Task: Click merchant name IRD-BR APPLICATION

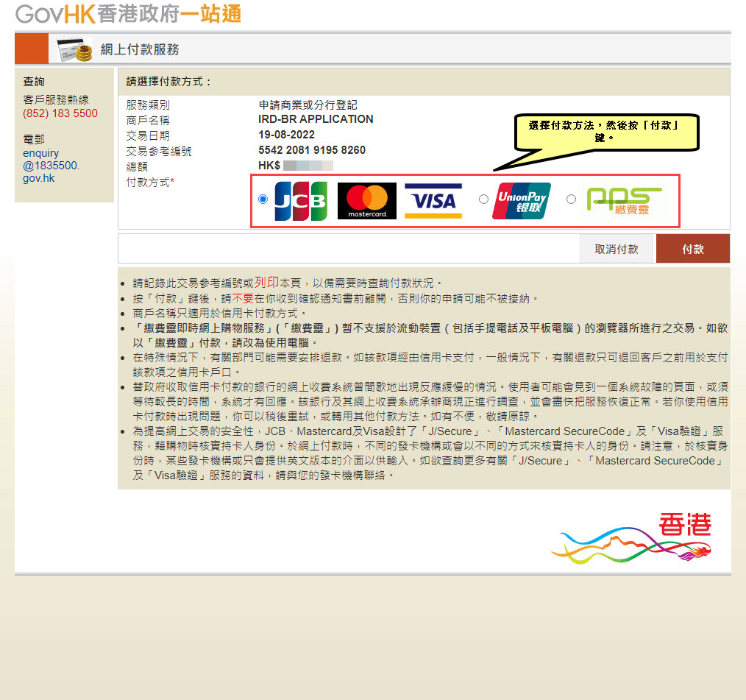Action: [316, 119]
